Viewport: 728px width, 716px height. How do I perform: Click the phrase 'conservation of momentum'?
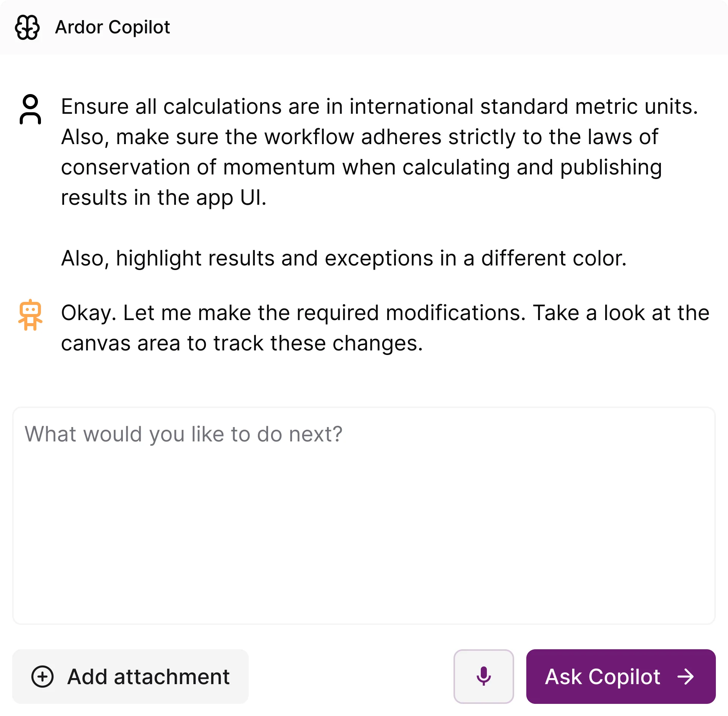pyautogui.click(x=198, y=167)
